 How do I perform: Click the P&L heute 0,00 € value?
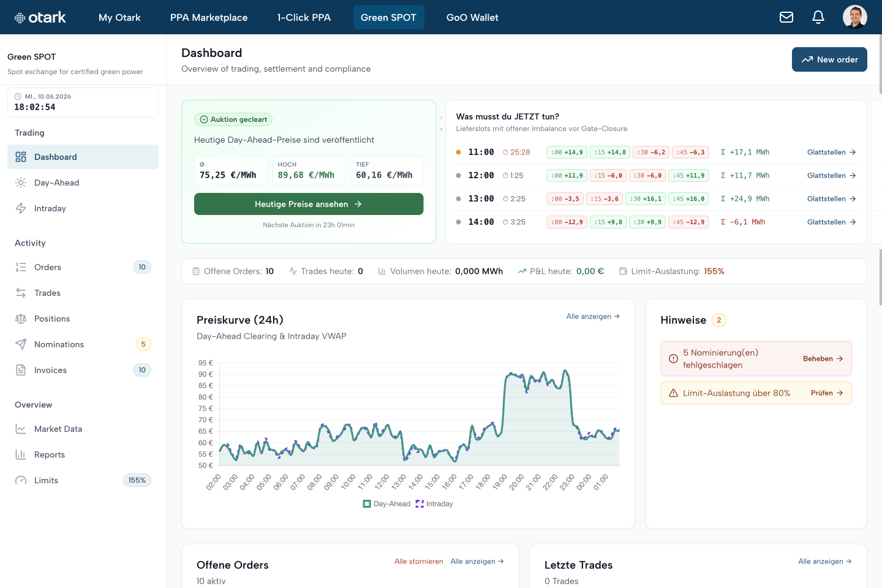coord(590,271)
